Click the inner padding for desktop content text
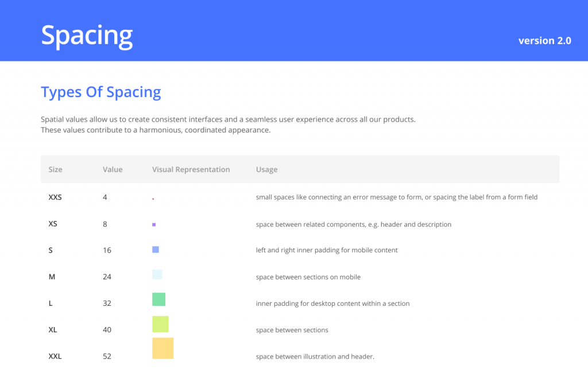 332,304
